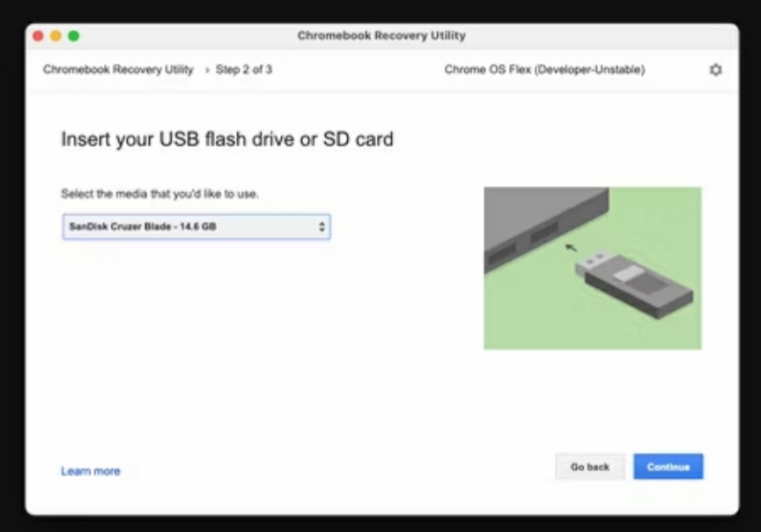761x532 pixels.
Task: Click the window title bar text
Action: coord(381,35)
